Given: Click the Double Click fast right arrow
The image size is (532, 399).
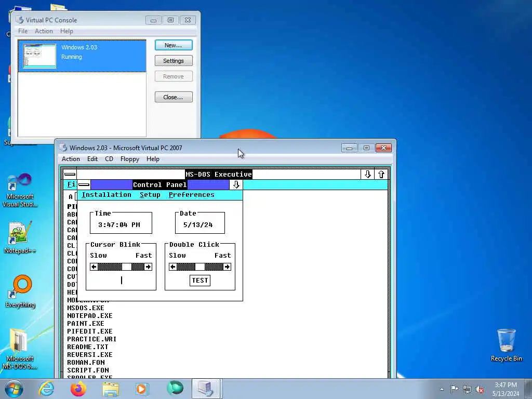Looking at the screenshot, I should [x=227, y=267].
